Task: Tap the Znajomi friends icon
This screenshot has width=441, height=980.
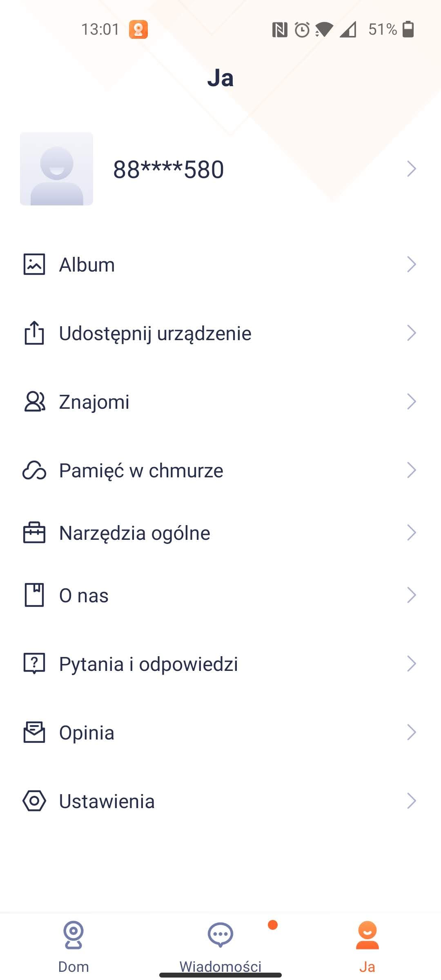Action: point(34,401)
